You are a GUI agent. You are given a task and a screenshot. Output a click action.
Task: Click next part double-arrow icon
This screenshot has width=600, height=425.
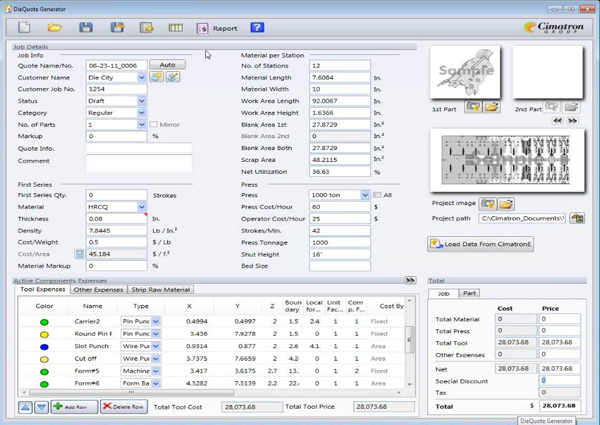coord(572,120)
